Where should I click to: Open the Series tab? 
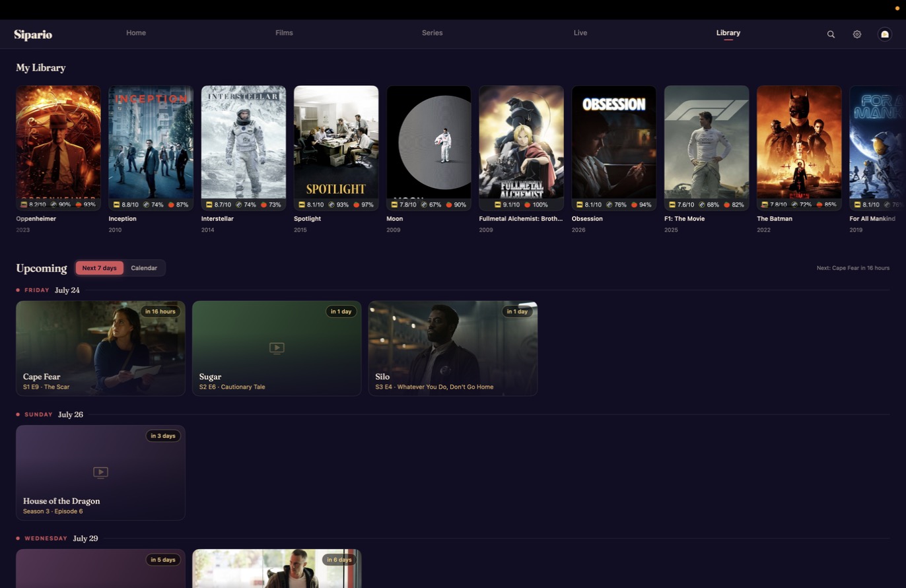pyautogui.click(x=433, y=33)
